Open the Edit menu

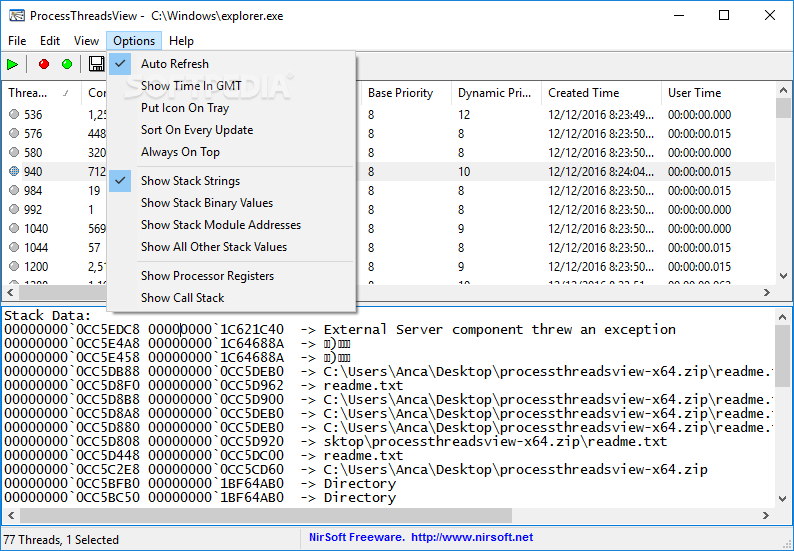[50, 41]
